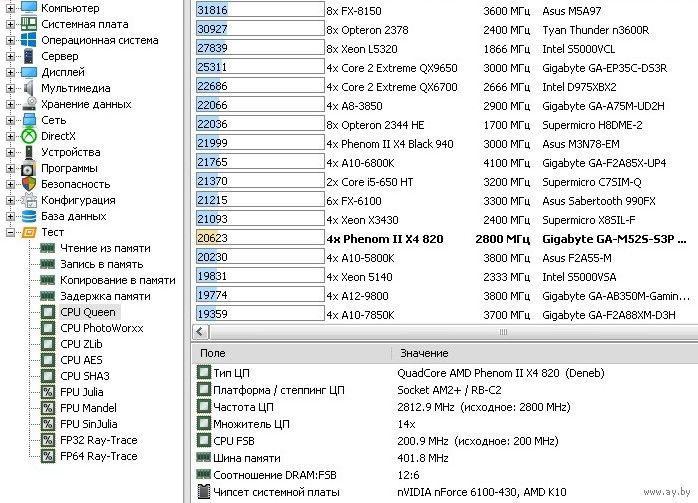The width and height of the screenshot is (698, 503).
Task: Click the Тест benchmark icon
Action: tap(29, 232)
